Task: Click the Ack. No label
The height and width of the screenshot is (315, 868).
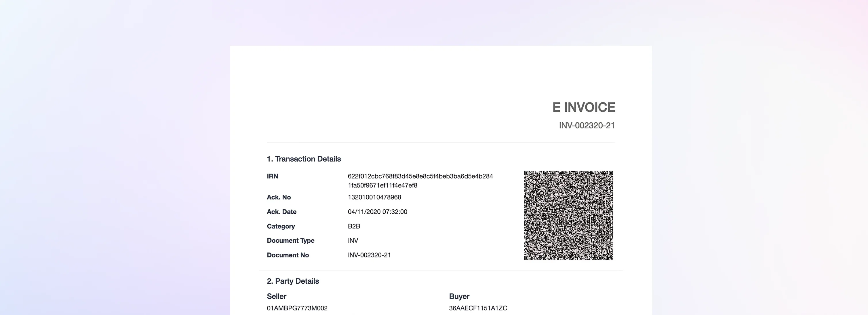Action: [x=278, y=197]
